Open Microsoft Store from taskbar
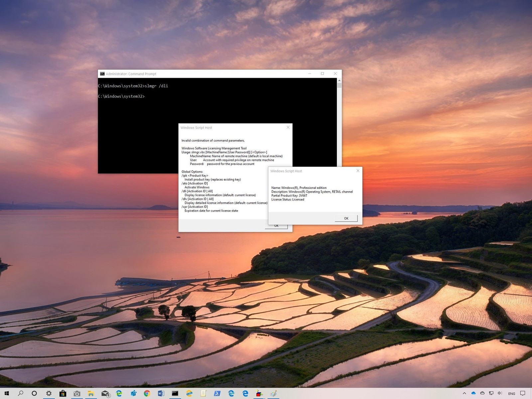 [63, 393]
